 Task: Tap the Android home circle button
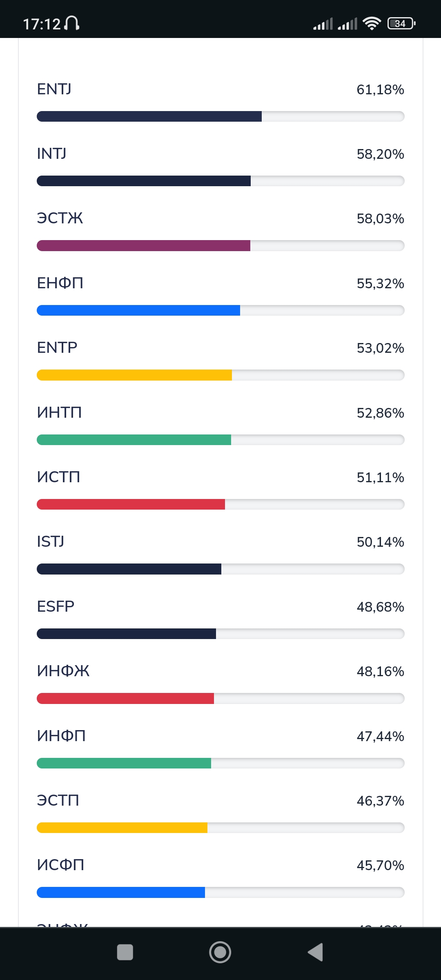(x=220, y=952)
